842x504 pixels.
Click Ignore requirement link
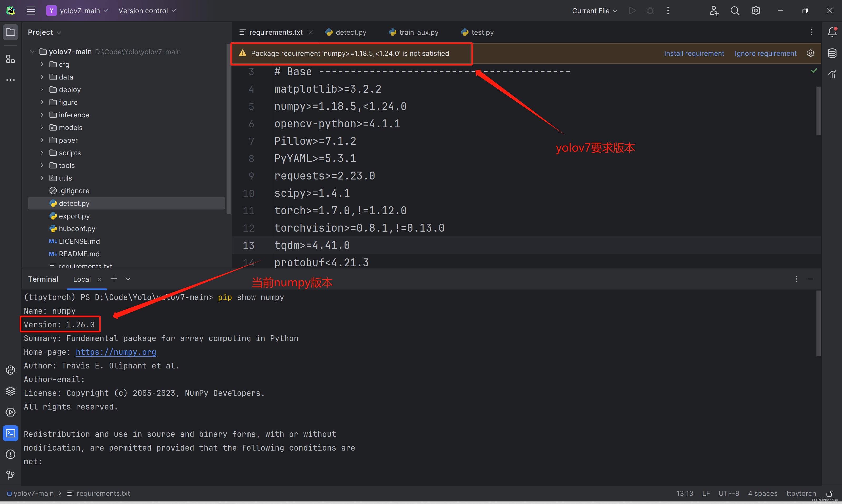click(x=766, y=53)
